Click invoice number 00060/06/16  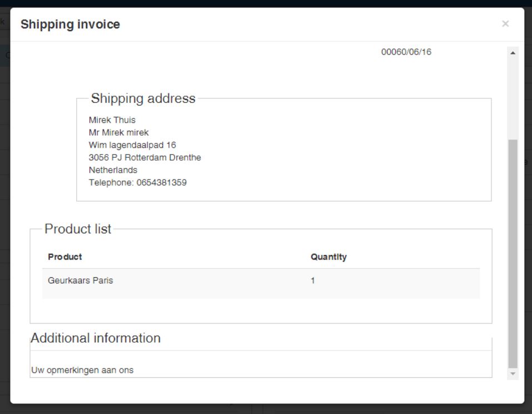pyautogui.click(x=406, y=52)
